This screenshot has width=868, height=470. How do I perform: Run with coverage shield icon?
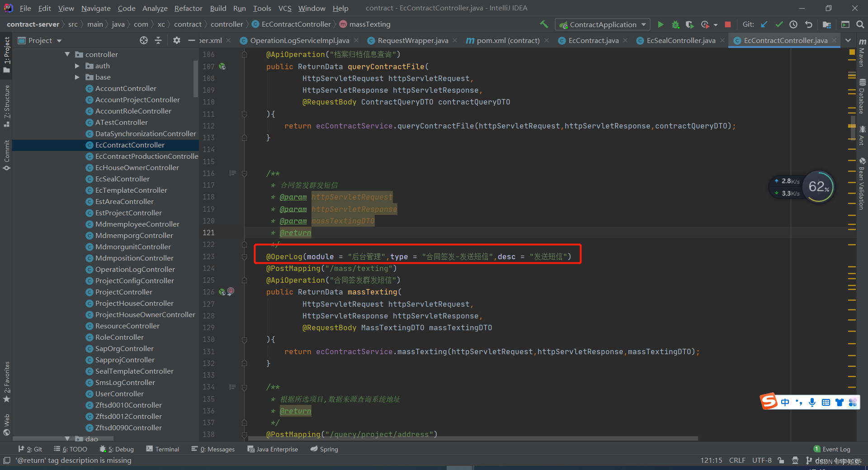click(689, 24)
